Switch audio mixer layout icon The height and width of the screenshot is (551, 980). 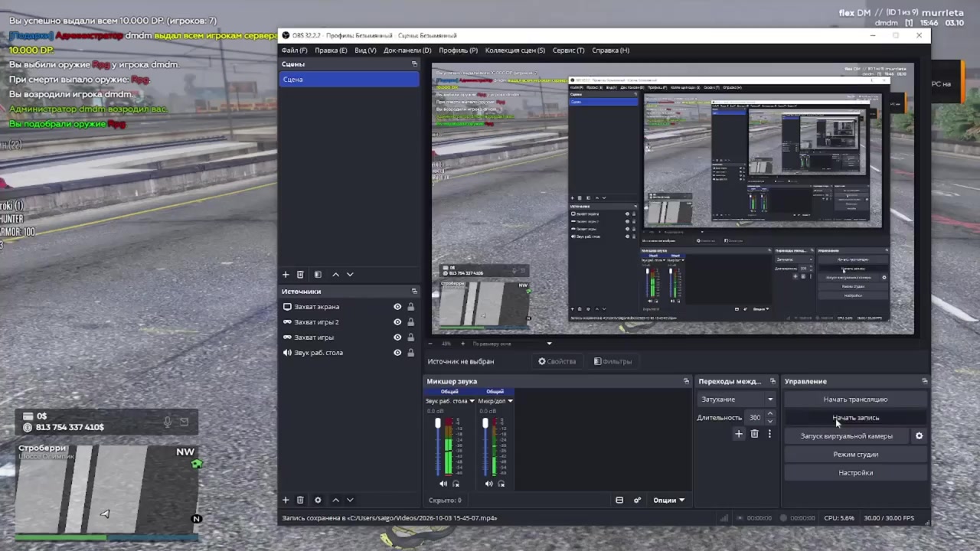pyautogui.click(x=619, y=500)
